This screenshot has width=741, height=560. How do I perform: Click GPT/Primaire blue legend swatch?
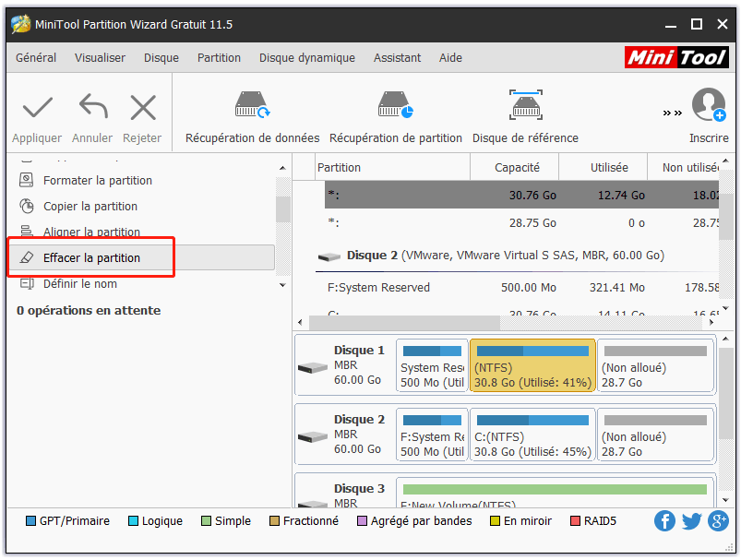click(30, 520)
